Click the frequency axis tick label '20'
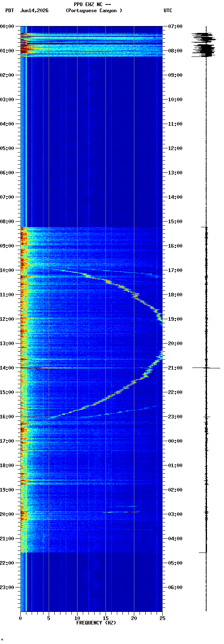Screen dimensions: 224x644 click(x=134, y=618)
